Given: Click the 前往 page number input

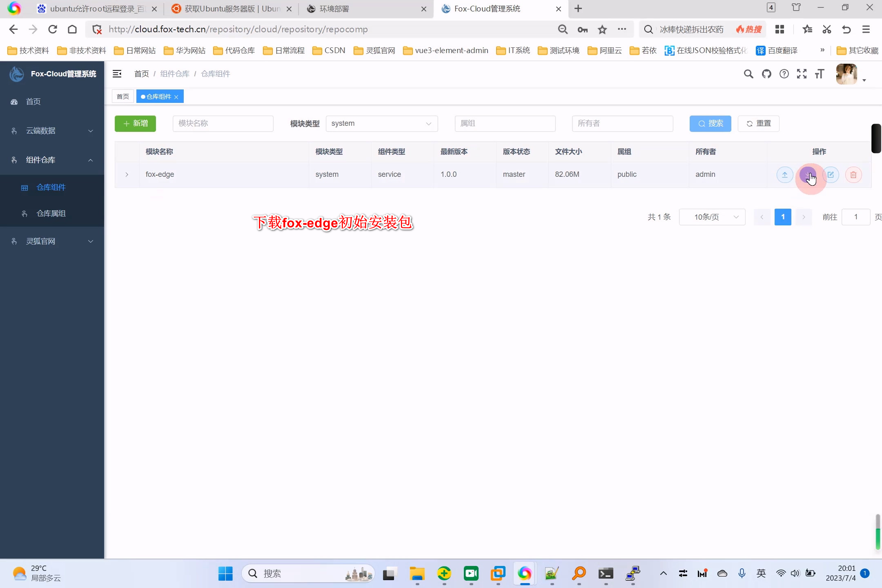Looking at the screenshot, I should pyautogui.click(x=856, y=217).
